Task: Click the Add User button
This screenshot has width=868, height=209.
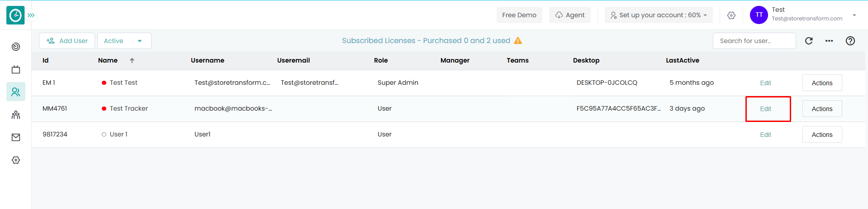Action: (67, 41)
